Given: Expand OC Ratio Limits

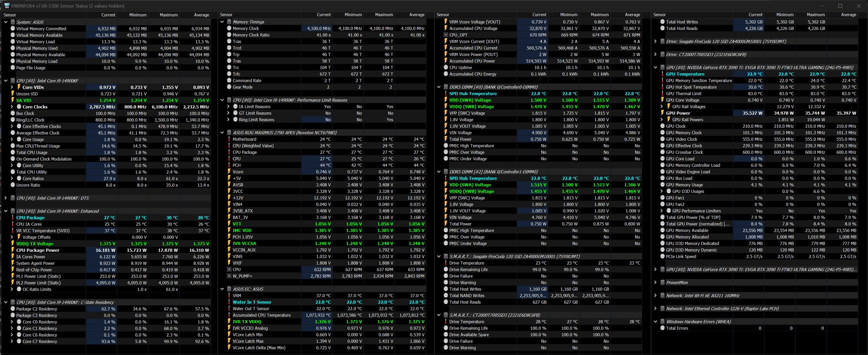Looking at the screenshot, I should (12, 289).
